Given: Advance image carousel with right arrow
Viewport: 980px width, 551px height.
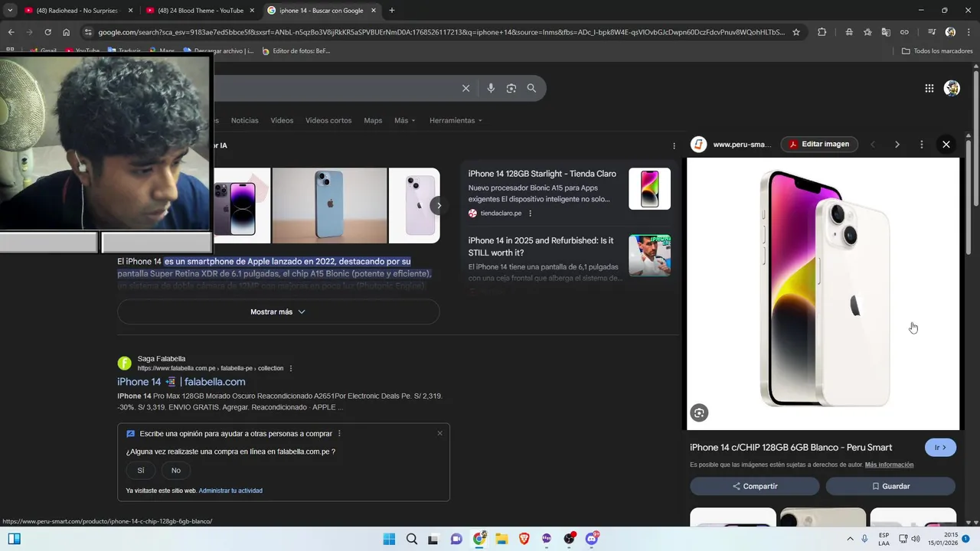Looking at the screenshot, I should pyautogui.click(x=439, y=205).
